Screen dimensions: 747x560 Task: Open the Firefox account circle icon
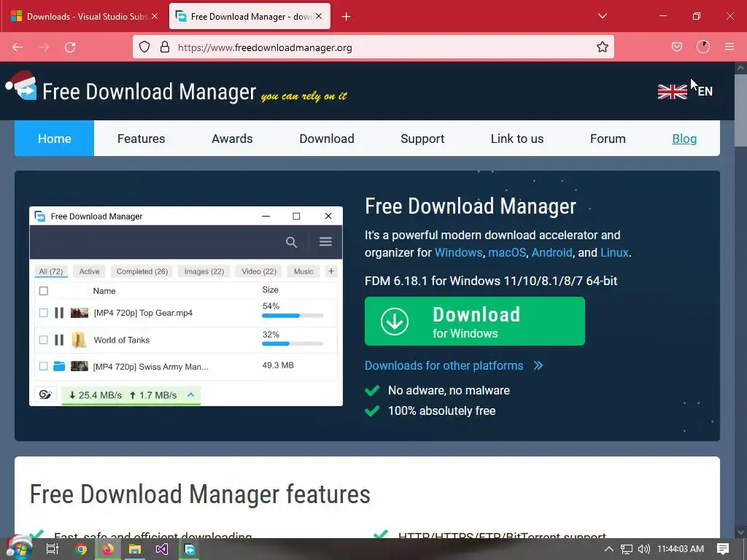(x=703, y=47)
